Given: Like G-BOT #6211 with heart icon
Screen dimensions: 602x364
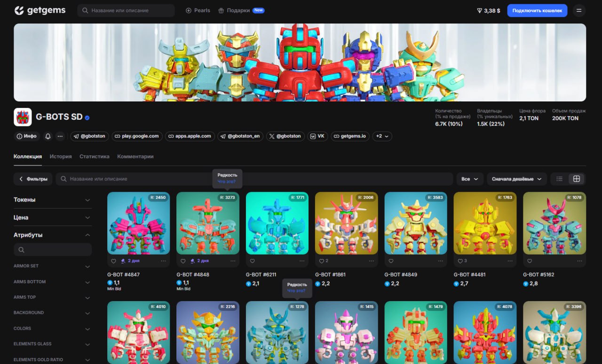Looking at the screenshot, I should coord(252,261).
